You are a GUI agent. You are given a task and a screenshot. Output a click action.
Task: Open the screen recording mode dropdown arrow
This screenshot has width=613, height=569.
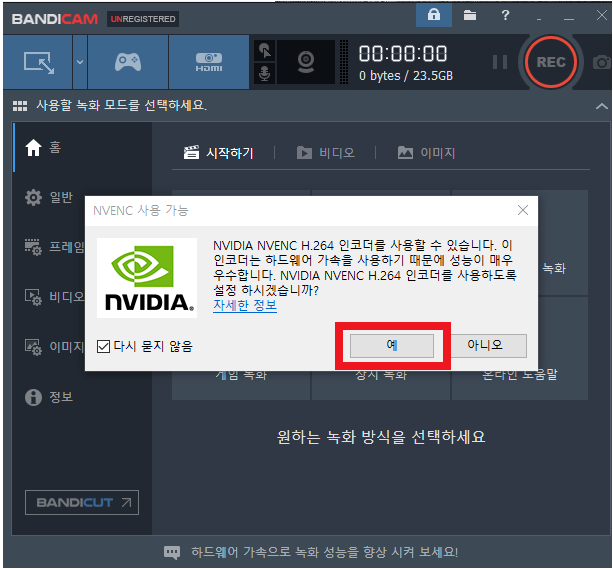pyautogui.click(x=80, y=62)
